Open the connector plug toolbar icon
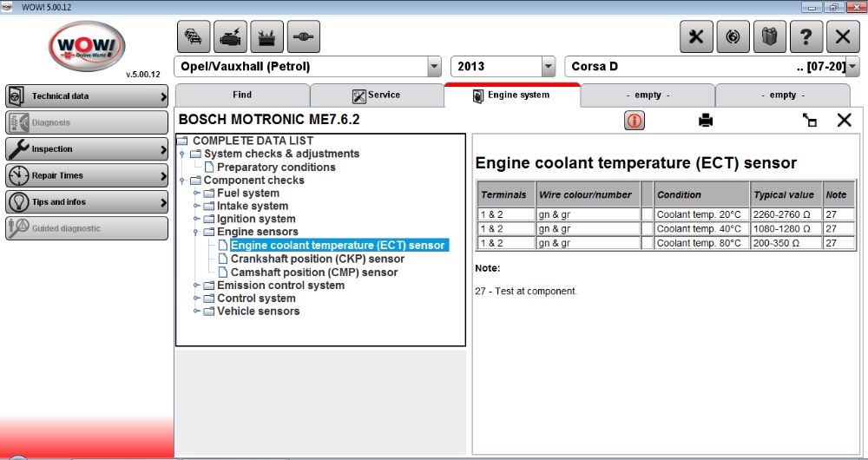 303,36
